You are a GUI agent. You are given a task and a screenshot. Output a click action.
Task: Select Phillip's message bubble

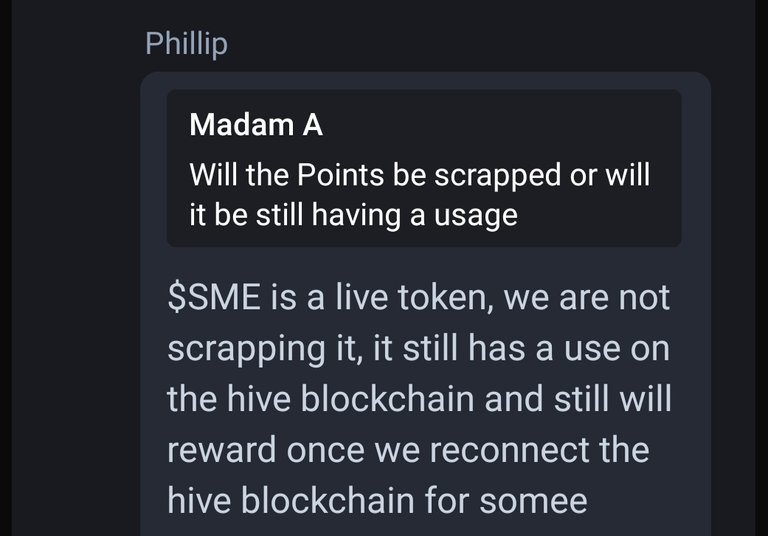pyautogui.click(x=426, y=304)
